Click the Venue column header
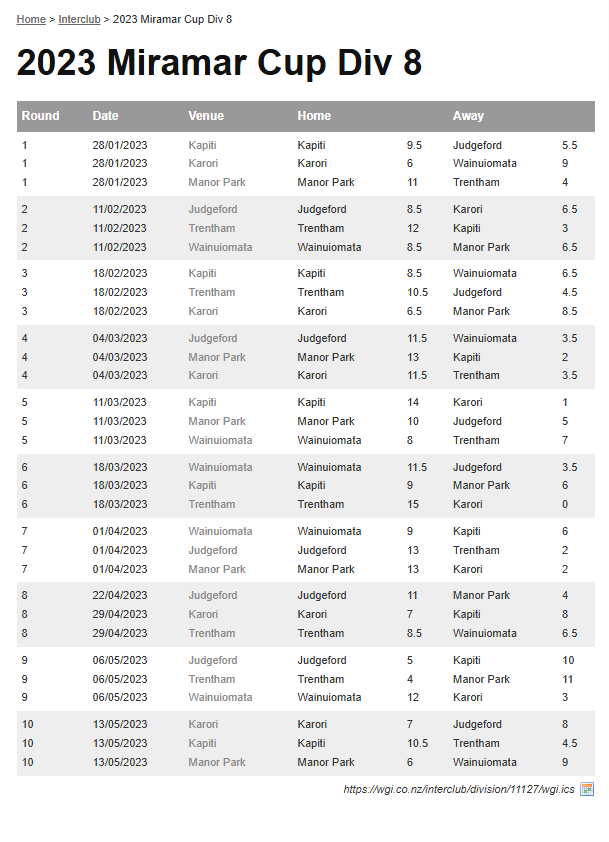This screenshot has height=842, width=609. coord(206,116)
